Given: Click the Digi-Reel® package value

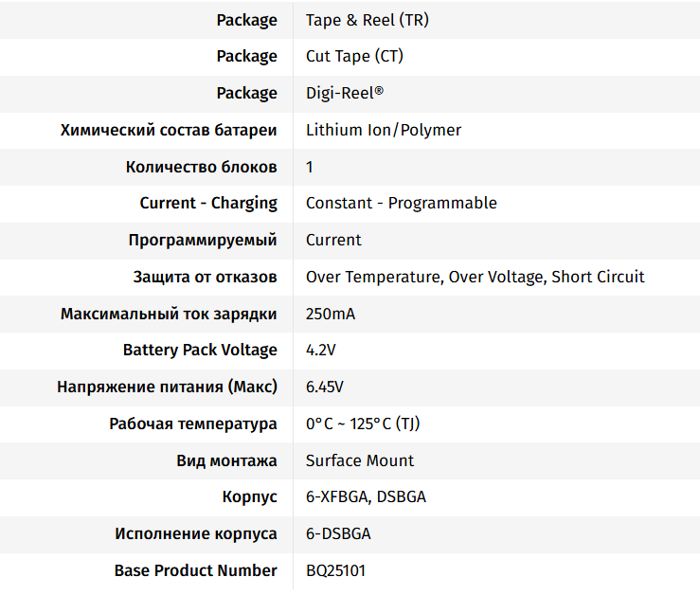Looking at the screenshot, I should click(x=345, y=93).
